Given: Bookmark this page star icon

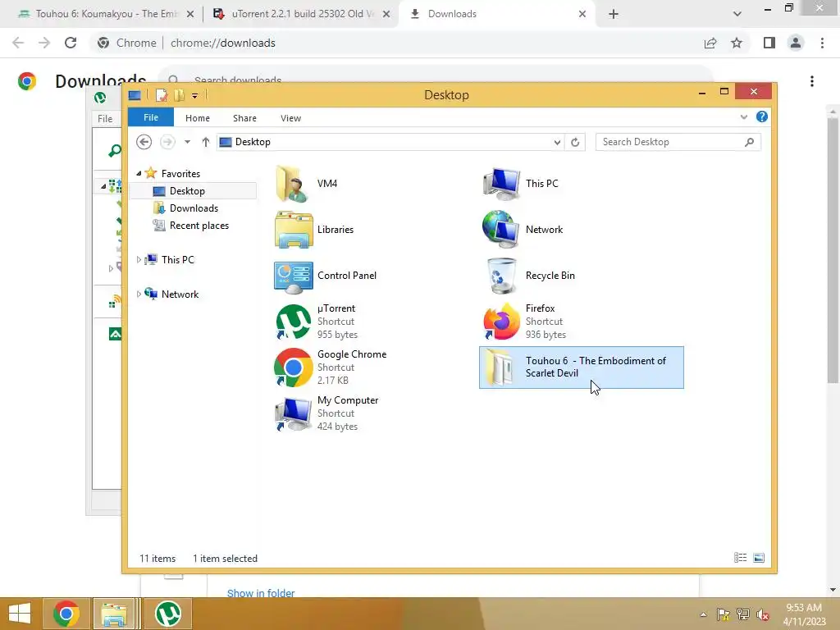Looking at the screenshot, I should pos(737,43).
